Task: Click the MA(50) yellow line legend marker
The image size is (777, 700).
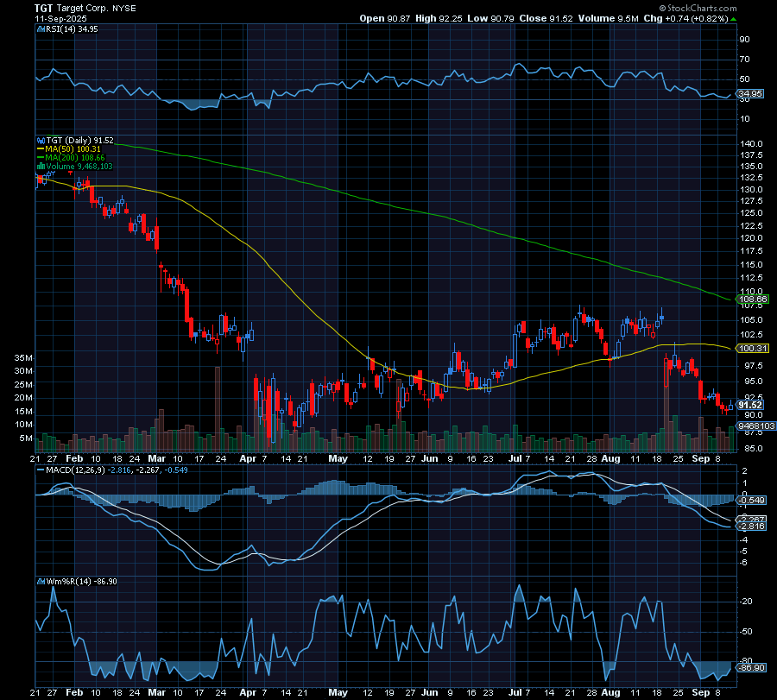Action: [39, 148]
